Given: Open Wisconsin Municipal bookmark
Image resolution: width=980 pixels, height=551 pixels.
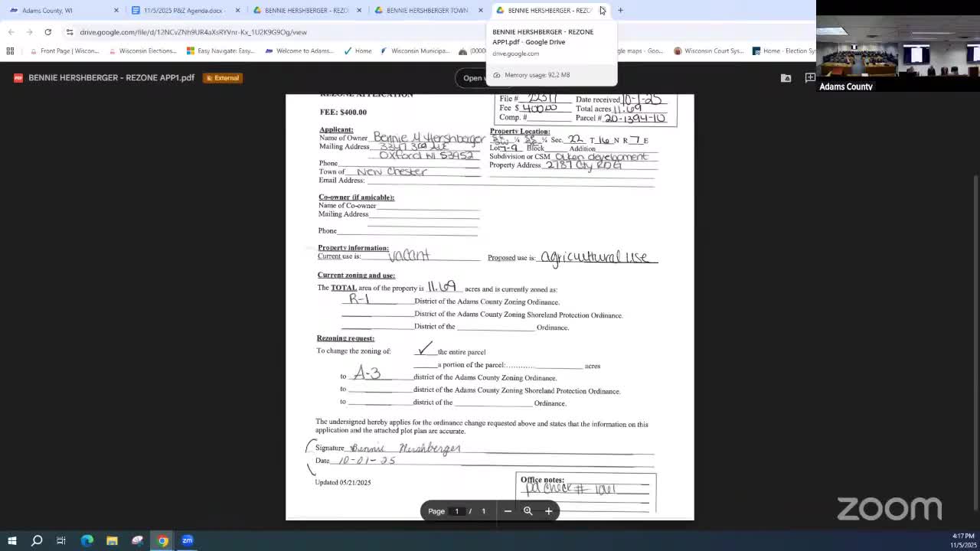Looking at the screenshot, I should pyautogui.click(x=414, y=51).
